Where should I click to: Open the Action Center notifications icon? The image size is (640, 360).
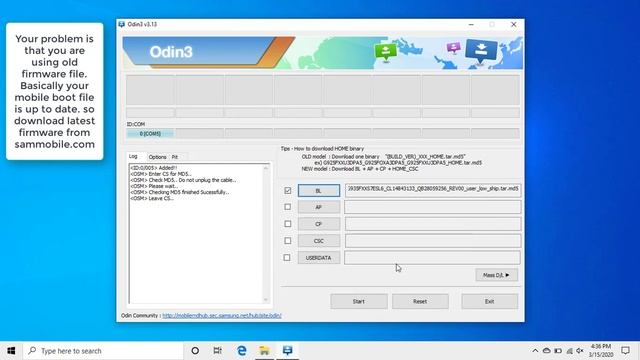coord(625,351)
